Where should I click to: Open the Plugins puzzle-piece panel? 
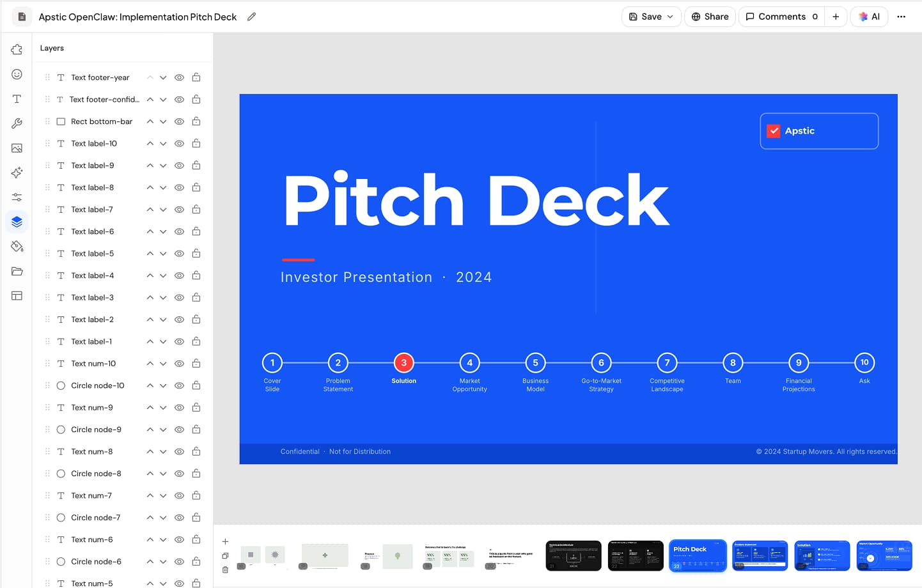16,49
